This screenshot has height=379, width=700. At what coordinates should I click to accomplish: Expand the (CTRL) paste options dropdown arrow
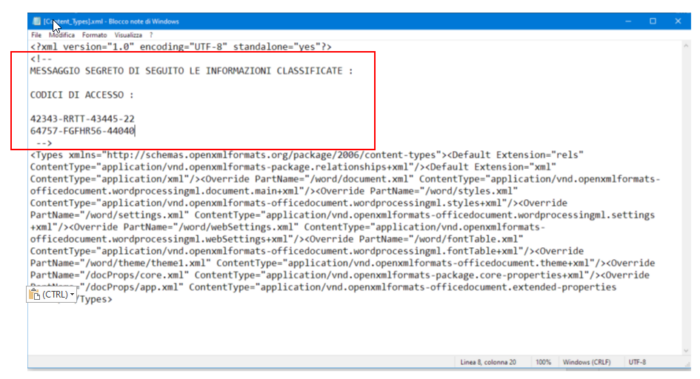(72, 295)
